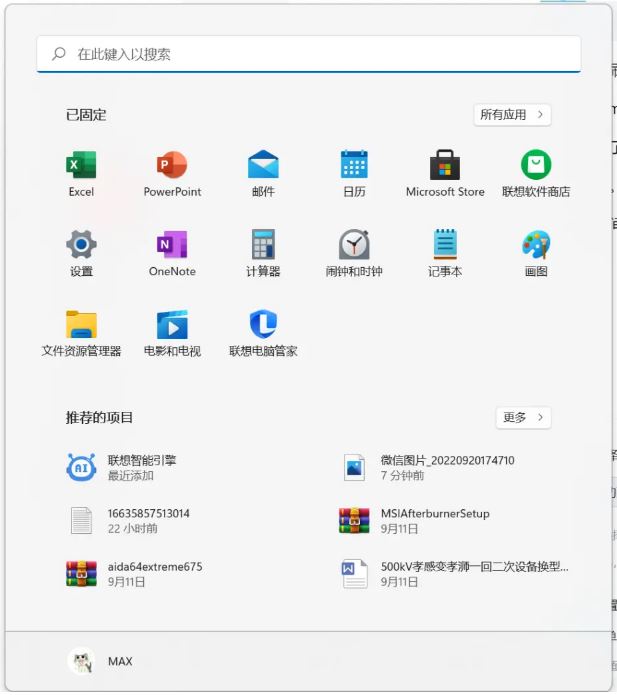This screenshot has width=617, height=695.
Task: Click 9月11日 under MSIAfterburnerSetup
Action: (x=399, y=529)
